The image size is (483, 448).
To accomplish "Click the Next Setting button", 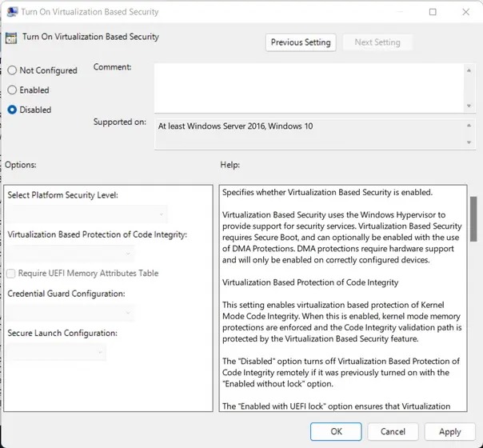I will (x=377, y=42).
